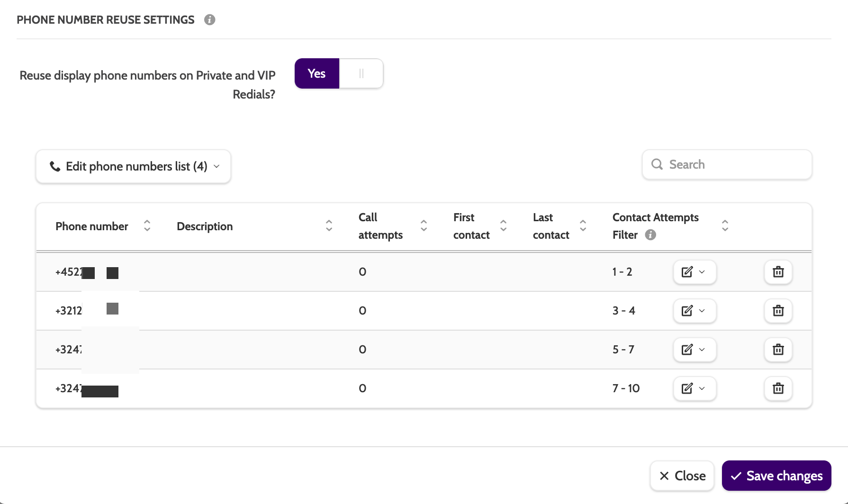848x504 pixels.
Task: Click info icon beside Phone Number Reuse Settings
Action: (x=209, y=20)
